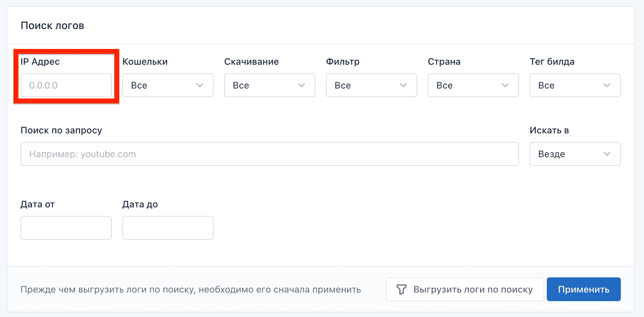Click the chevron arrow in Страна dropdown
This screenshot has height=317, width=644.
pyautogui.click(x=505, y=85)
